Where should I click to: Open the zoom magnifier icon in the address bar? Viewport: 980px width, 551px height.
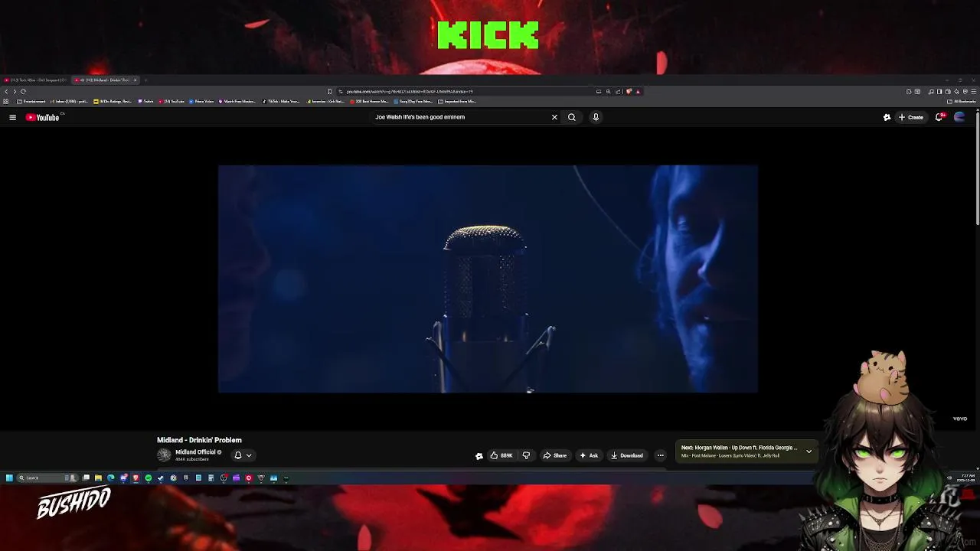(608, 92)
